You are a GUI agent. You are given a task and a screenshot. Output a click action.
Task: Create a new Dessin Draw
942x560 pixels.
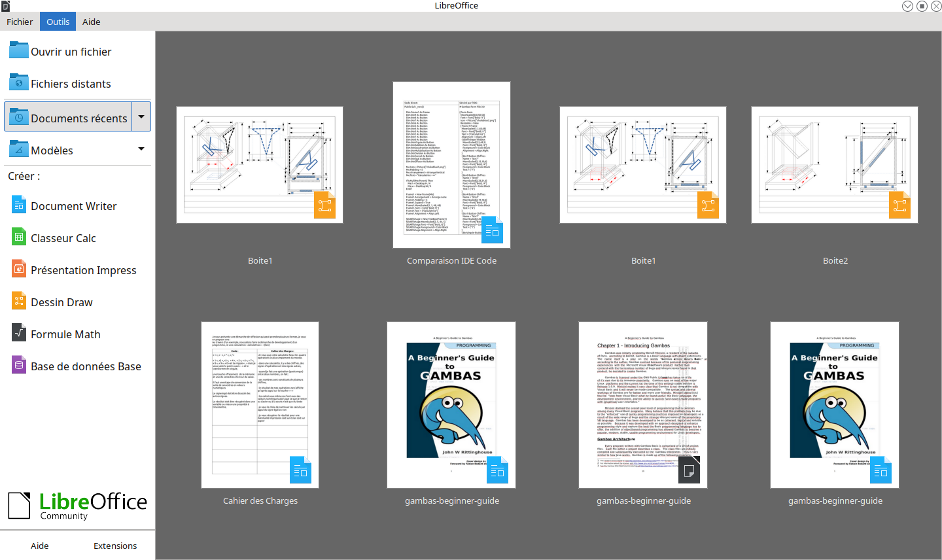77,302
